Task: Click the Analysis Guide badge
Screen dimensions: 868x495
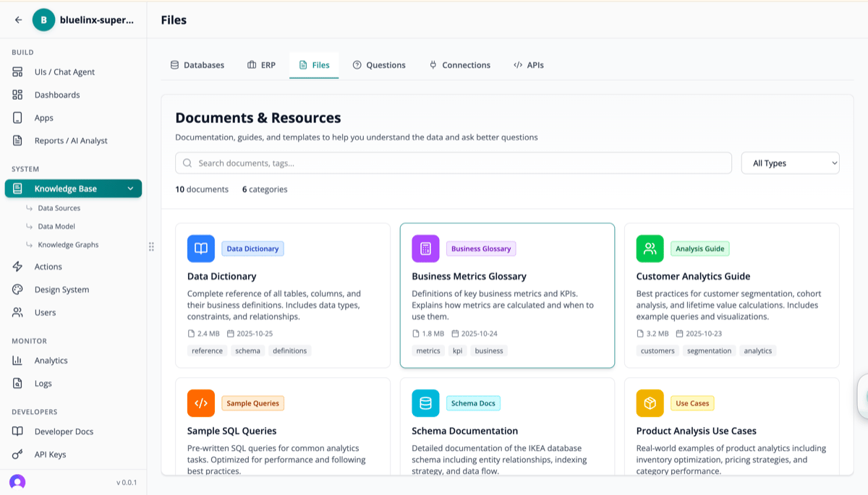Action: tap(700, 249)
